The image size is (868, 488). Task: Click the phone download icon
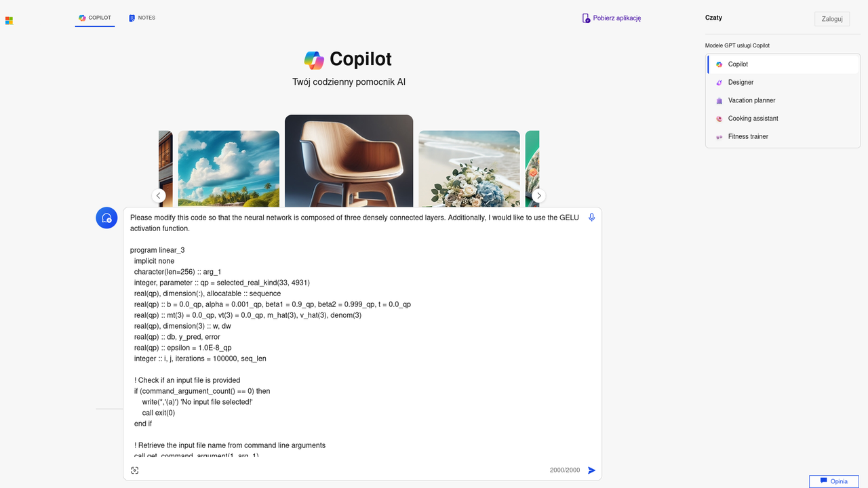coord(586,18)
